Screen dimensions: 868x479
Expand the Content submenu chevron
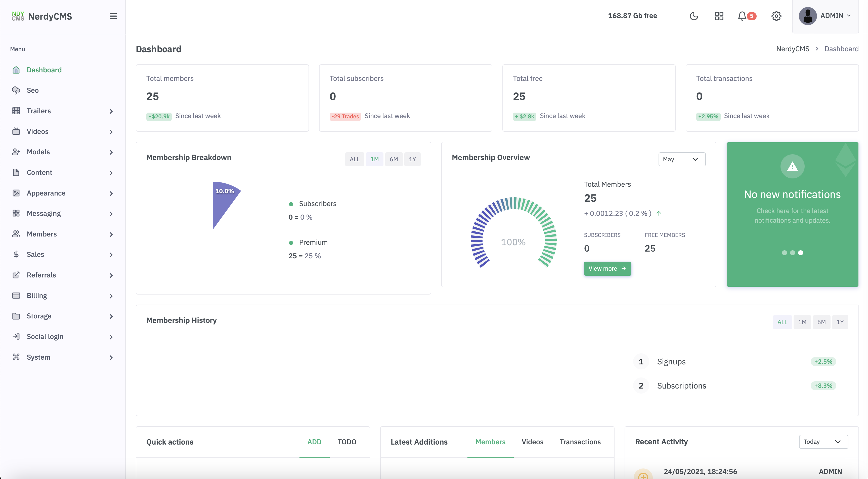[111, 173]
